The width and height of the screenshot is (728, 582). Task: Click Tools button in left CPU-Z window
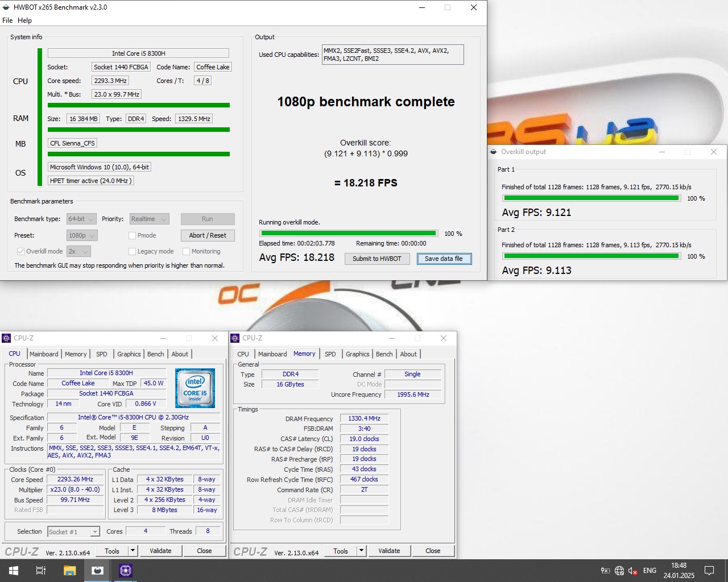pyautogui.click(x=112, y=551)
